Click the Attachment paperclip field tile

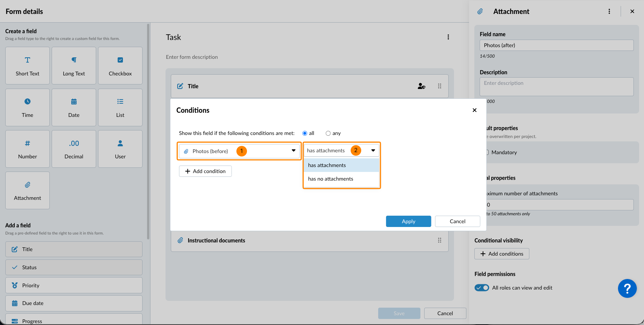[x=28, y=190]
